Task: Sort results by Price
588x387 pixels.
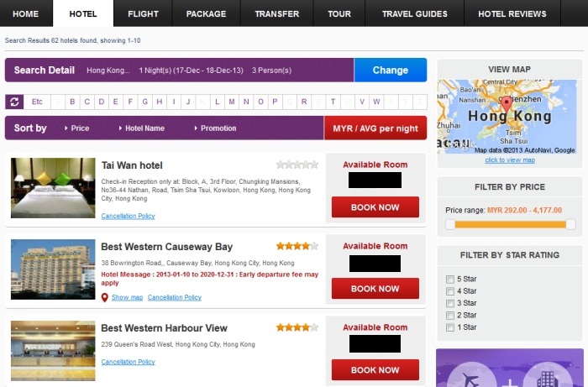Action: coord(77,128)
